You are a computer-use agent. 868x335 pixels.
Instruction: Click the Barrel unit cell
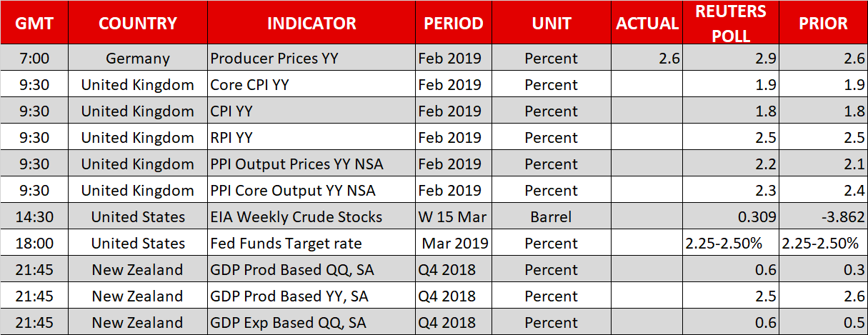pos(551,217)
